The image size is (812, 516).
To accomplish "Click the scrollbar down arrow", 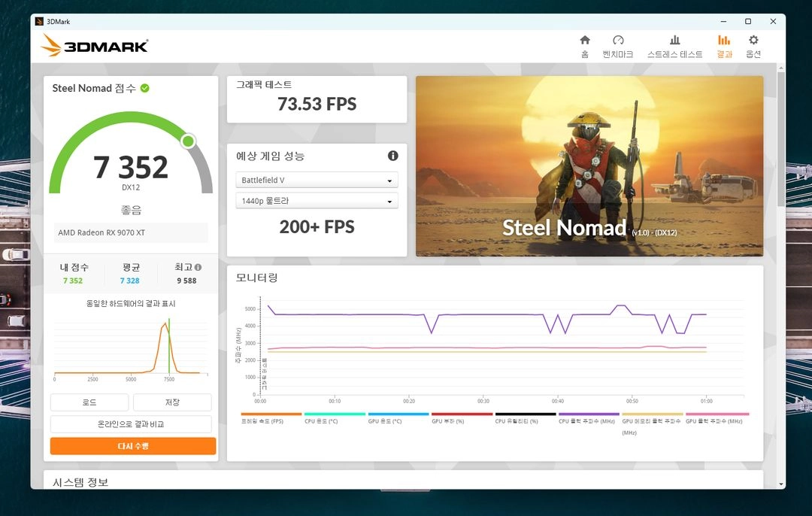I will pos(780,484).
